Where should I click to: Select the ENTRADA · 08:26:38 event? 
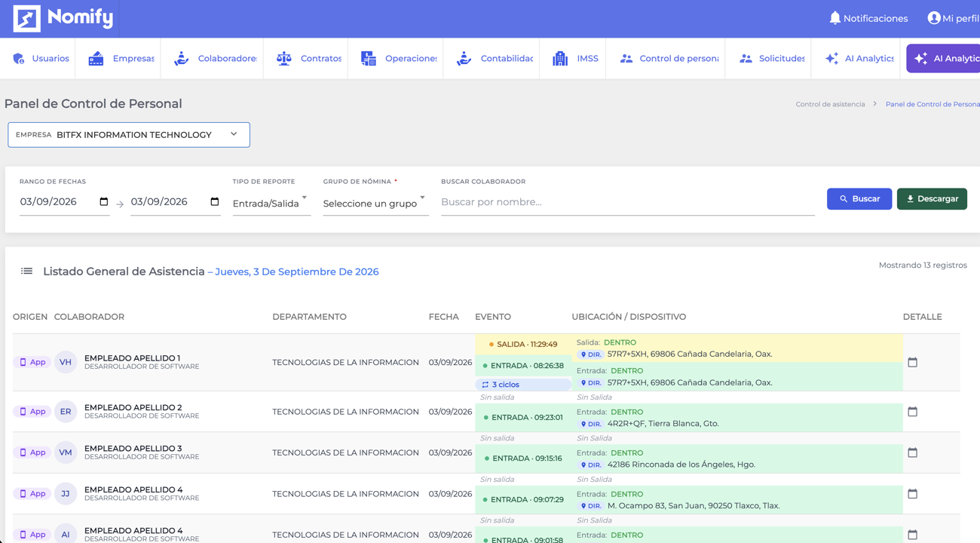[x=523, y=366]
